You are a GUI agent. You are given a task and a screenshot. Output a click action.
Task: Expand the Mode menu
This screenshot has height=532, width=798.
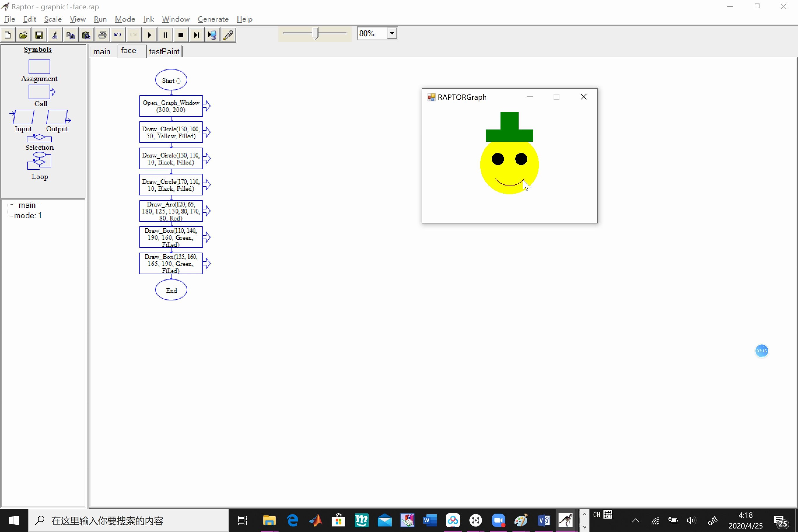[125, 19]
